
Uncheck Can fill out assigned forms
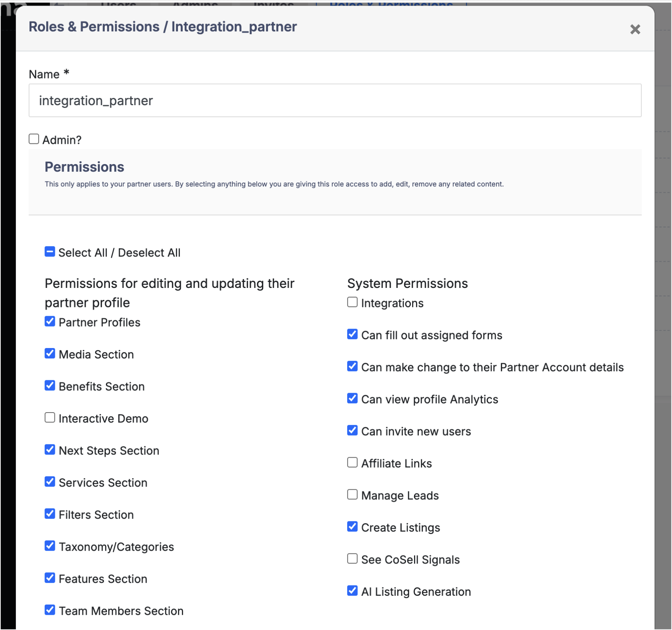pyautogui.click(x=352, y=334)
